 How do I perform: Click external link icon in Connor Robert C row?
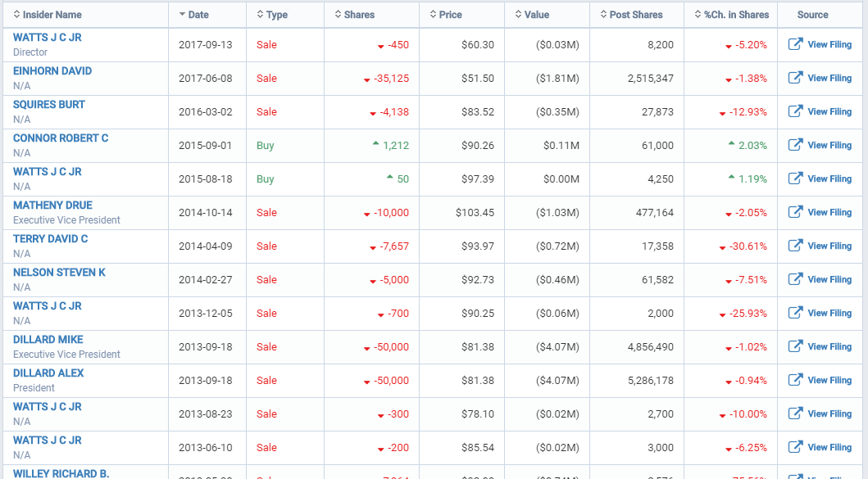coord(794,145)
